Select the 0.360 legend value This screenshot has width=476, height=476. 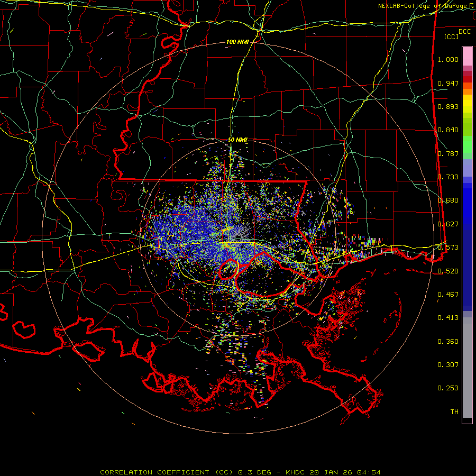448,342
